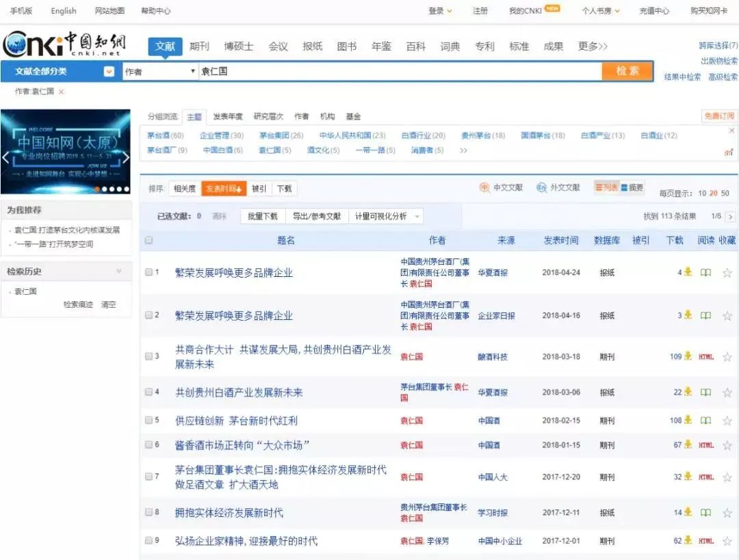Select the third banner carousel dot
The height and width of the screenshot is (560, 739).
[112, 189]
